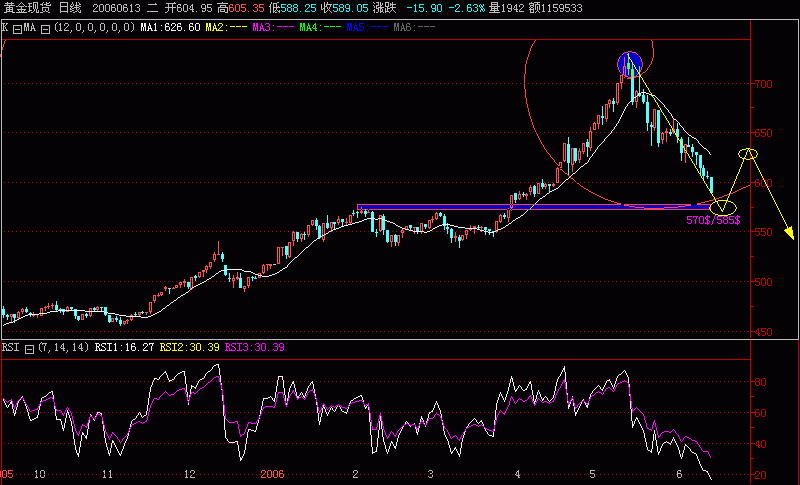Click the 500 price axis label
The width and height of the screenshot is (800, 485).
coord(764,282)
